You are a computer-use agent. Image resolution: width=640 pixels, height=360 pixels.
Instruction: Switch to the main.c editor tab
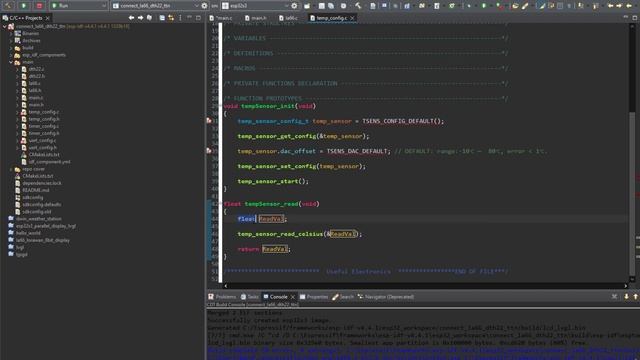[221, 18]
